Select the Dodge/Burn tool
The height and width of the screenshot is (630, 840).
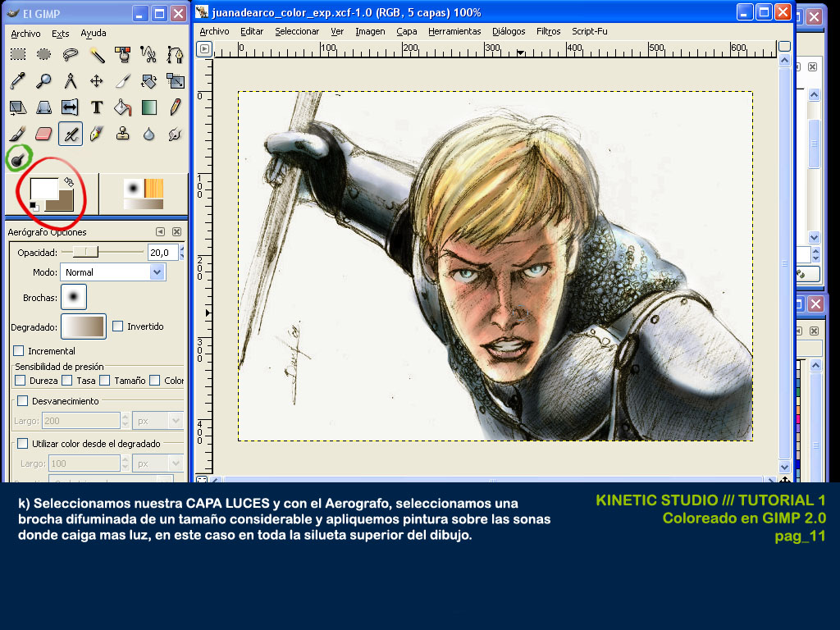point(18,158)
